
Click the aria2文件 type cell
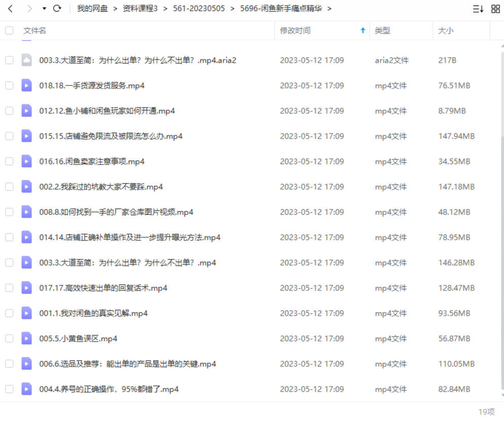click(392, 60)
